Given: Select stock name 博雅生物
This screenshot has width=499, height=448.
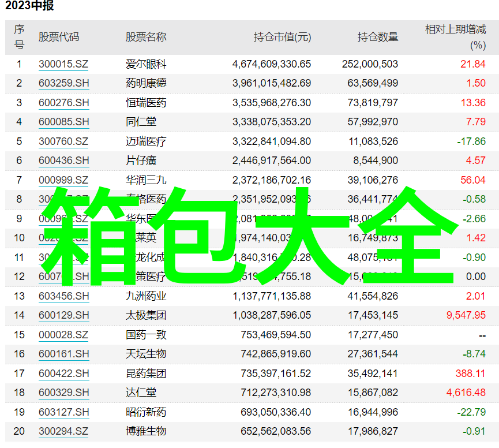Looking at the screenshot, I should click(x=146, y=431).
